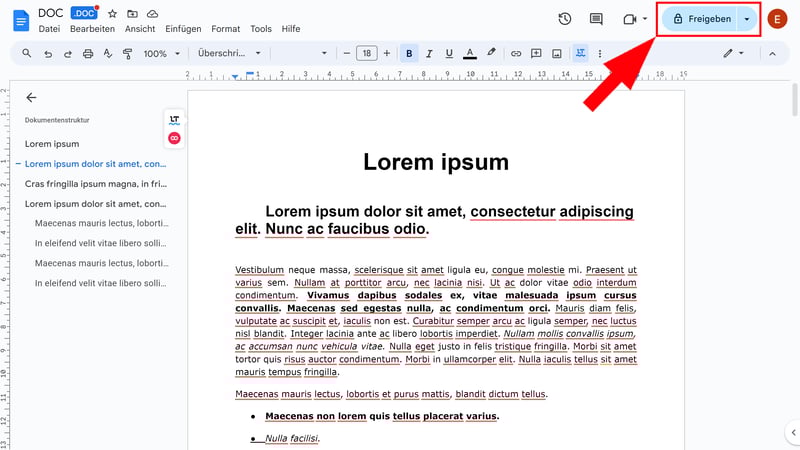Open the Format menu
Viewport: 800px width, 450px height.
click(x=225, y=29)
